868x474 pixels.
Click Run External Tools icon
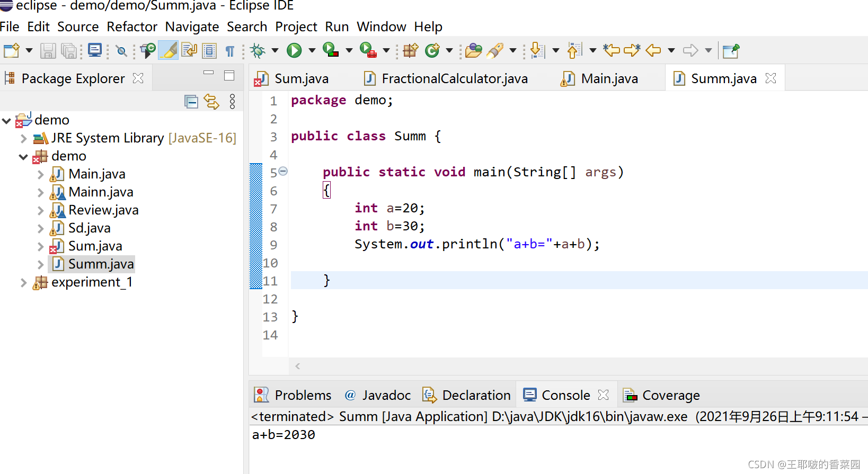point(368,50)
